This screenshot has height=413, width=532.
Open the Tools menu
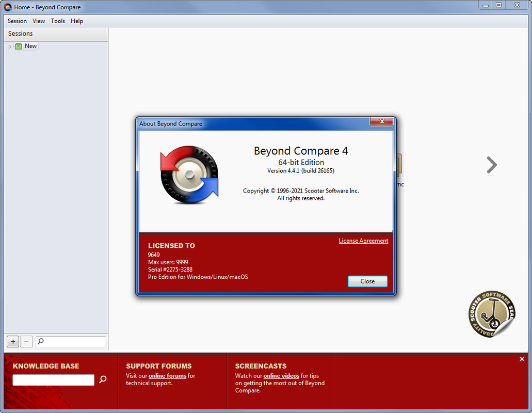tap(58, 21)
